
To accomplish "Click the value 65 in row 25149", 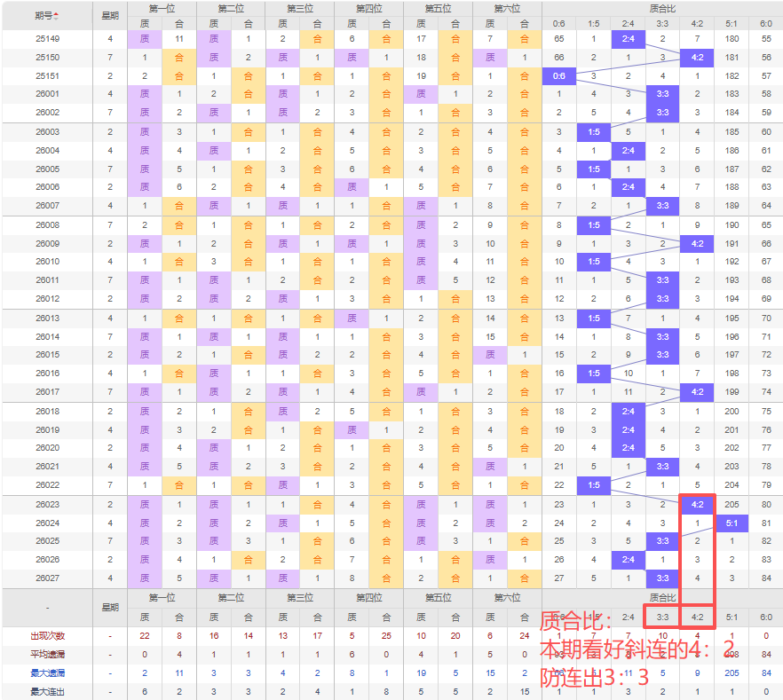I will click(559, 39).
